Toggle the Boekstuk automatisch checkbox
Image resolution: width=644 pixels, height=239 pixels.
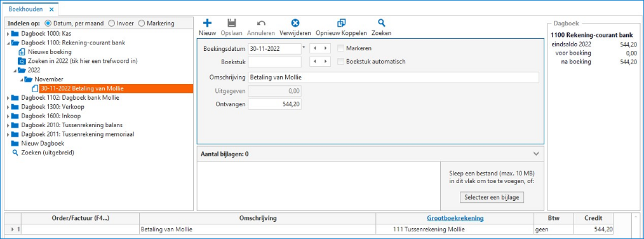(340, 61)
